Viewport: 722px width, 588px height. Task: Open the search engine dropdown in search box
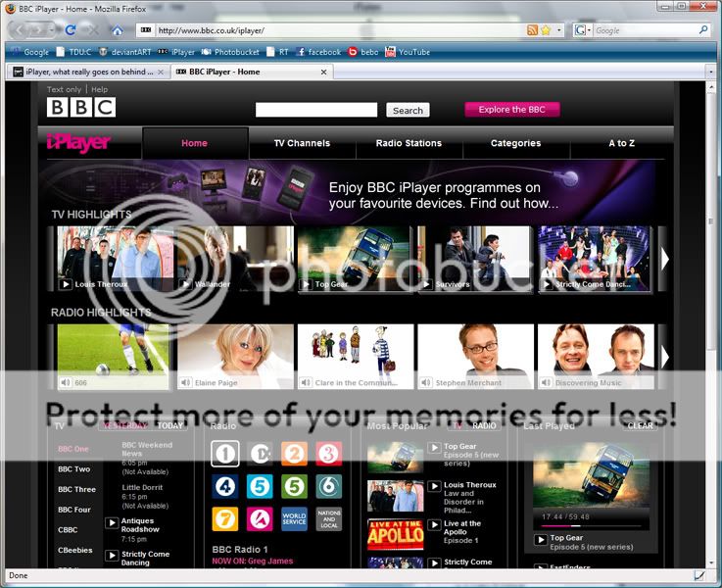(x=584, y=30)
